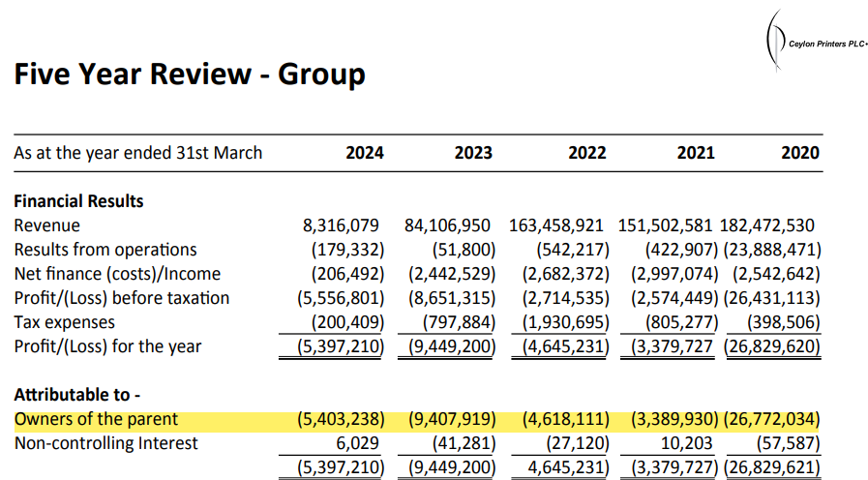Select revenue value 151,502,581

(665, 225)
